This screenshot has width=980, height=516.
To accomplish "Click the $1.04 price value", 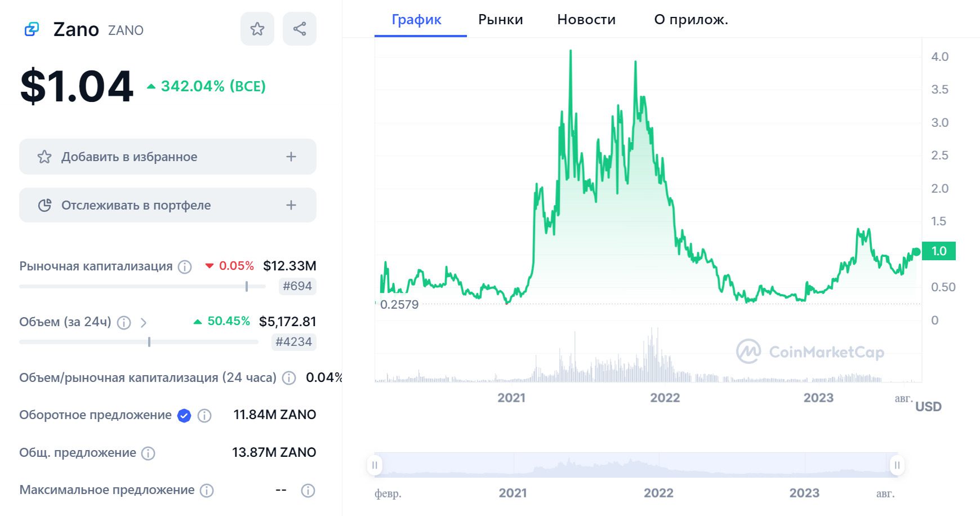I will [77, 87].
